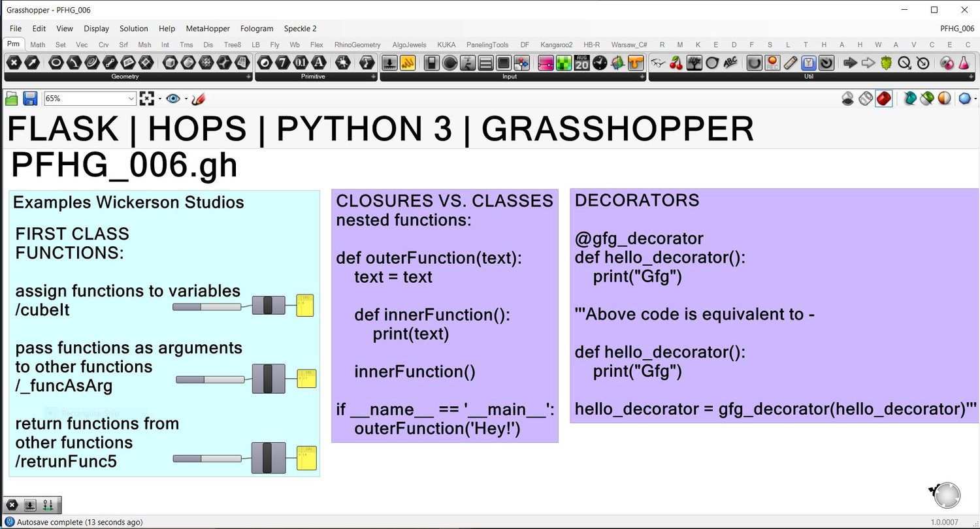Switch to the Kangaroo2 tab
The image size is (980, 529).
pyautogui.click(x=557, y=44)
